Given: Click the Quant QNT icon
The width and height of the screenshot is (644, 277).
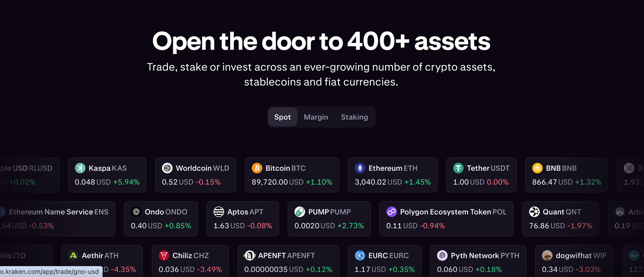Looking at the screenshot, I should (534, 211).
